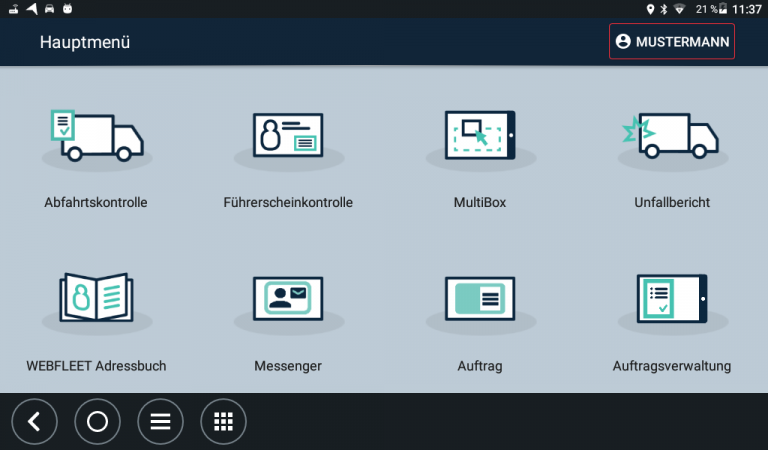Tap the 'Führerscheinkontrolle' label
The height and width of the screenshot is (450, 768).
tap(288, 202)
